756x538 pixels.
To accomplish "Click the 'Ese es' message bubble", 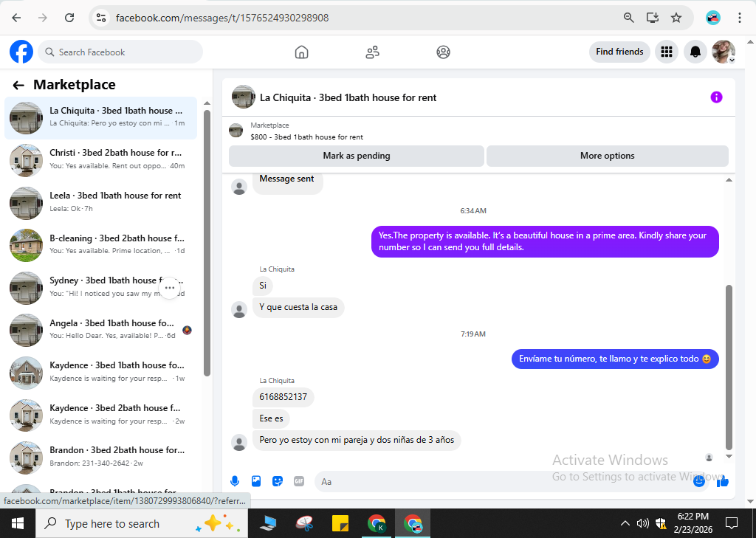I will [x=271, y=418].
